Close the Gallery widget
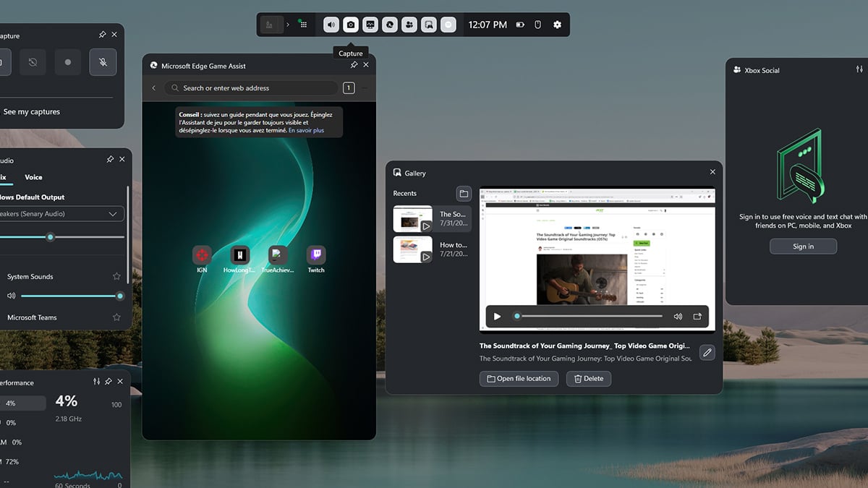This screenshot has width=868, height=488. pyautogui.click(x=712, y=172)
